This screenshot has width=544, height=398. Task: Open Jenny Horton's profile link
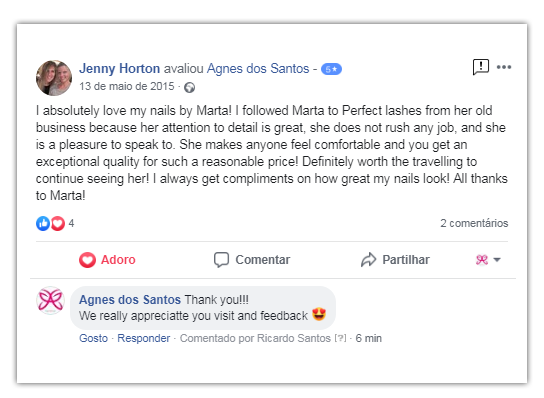(x=119, y=68)
